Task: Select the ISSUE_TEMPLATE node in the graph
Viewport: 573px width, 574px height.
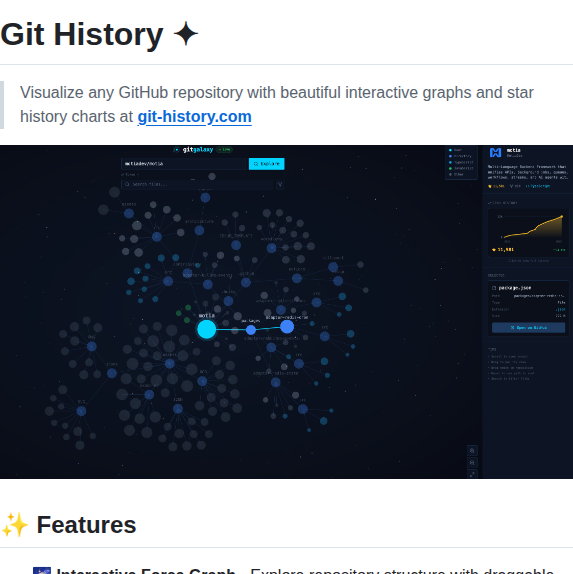Action: coord(236,245)
